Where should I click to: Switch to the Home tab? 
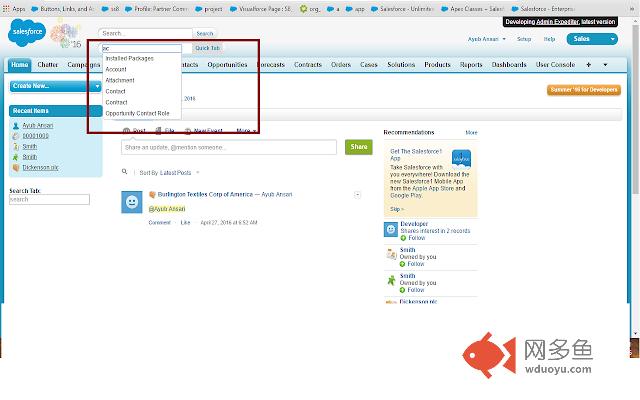tap(20, 64)
